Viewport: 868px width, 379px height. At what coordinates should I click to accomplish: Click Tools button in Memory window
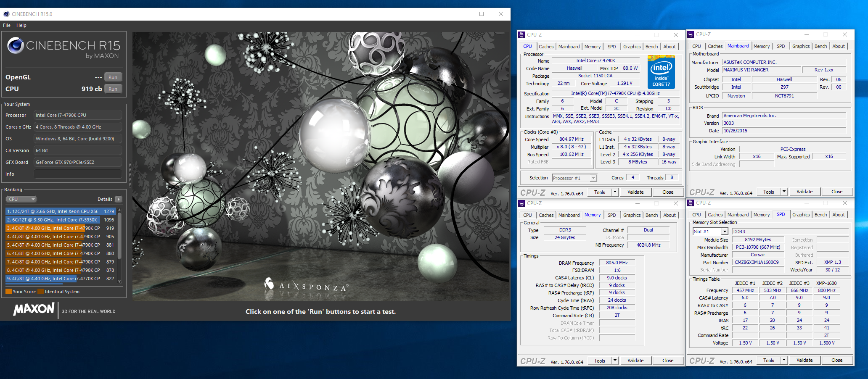[600, 361]
